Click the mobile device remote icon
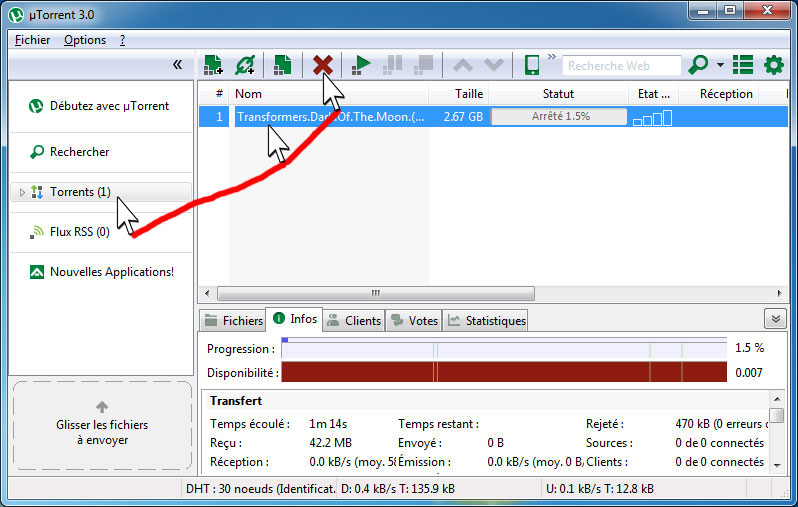Screen dimensions: 798x507 (532, 65)
